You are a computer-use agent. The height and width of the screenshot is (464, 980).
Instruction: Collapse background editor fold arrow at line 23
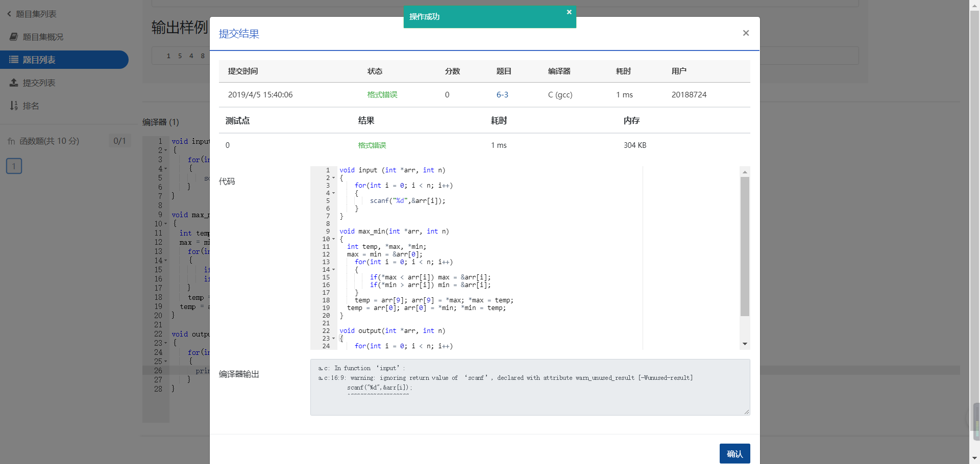tap(165, 343)
